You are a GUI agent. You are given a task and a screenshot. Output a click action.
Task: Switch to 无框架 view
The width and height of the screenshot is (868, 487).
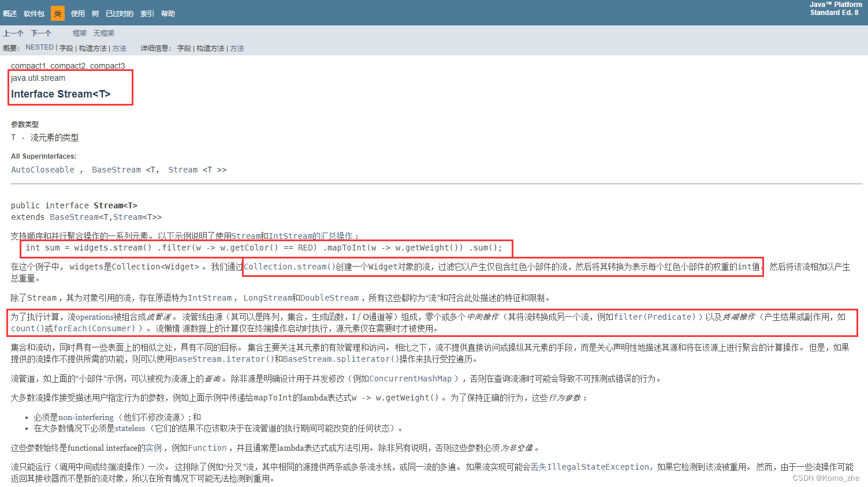point(104,33)
